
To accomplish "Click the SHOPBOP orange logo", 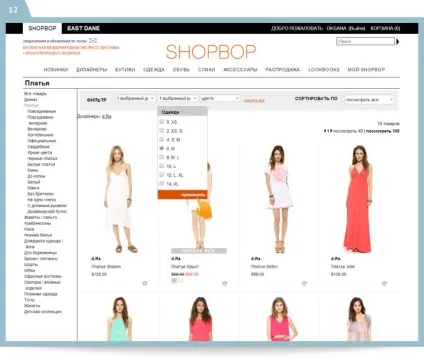I will [x=211, y=52].
